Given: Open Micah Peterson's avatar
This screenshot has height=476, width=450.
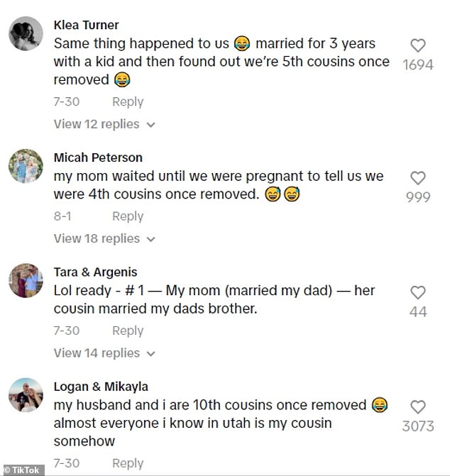Looking at the screenshot, I should pos(26,167).
